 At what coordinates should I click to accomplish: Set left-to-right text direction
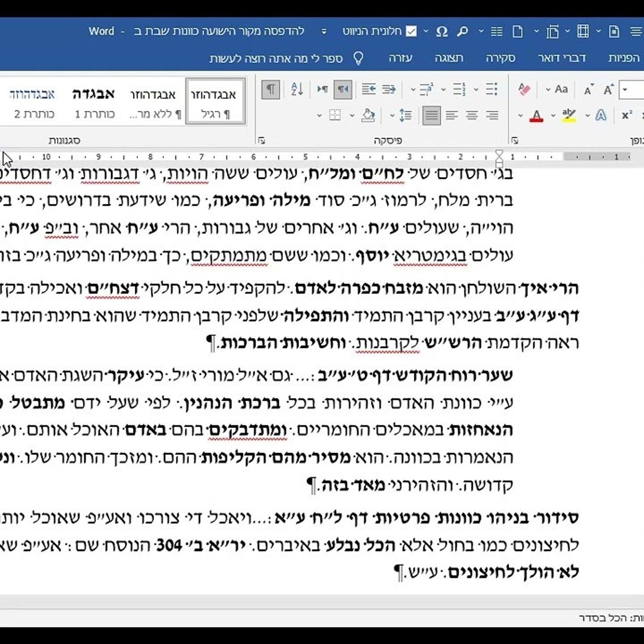(x=322, y=89)
